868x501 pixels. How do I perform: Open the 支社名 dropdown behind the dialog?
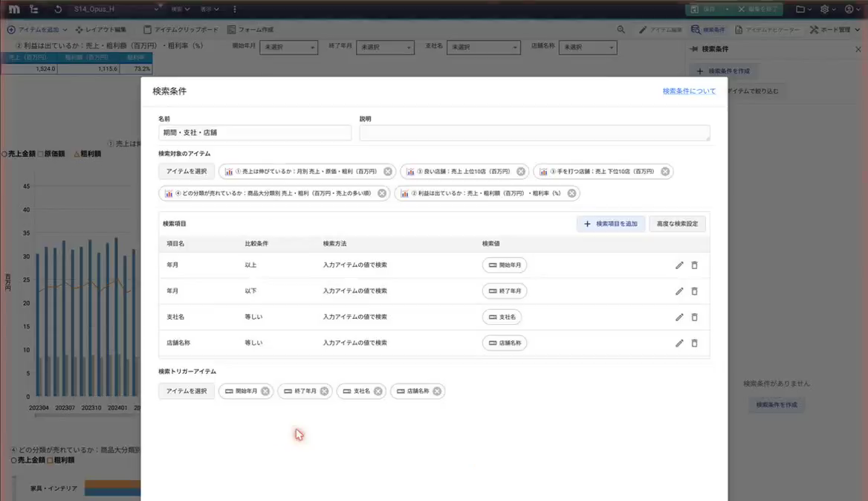pos(483,48)
